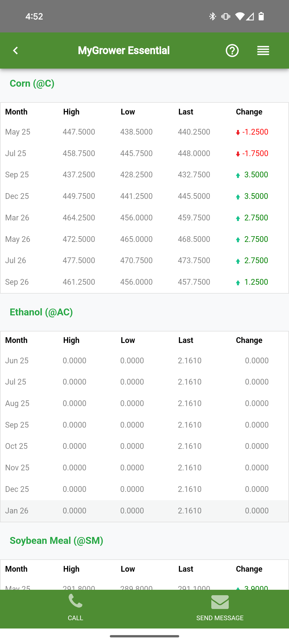Open help via the question mark icon
289x644 pixels.
pos(232,51)
